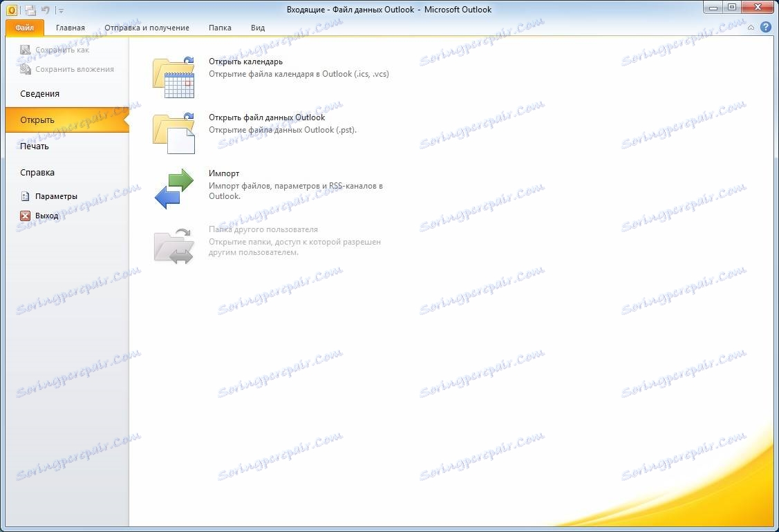Open Help via the question mark icon
The height and width of the screenshot is (532, 779).
point(765,27)
